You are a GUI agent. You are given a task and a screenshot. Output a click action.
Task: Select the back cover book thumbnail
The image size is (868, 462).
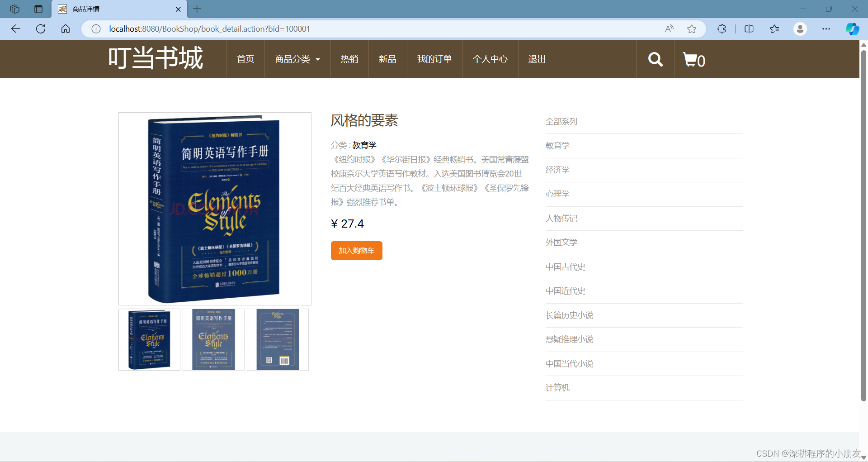click(278, 339)
